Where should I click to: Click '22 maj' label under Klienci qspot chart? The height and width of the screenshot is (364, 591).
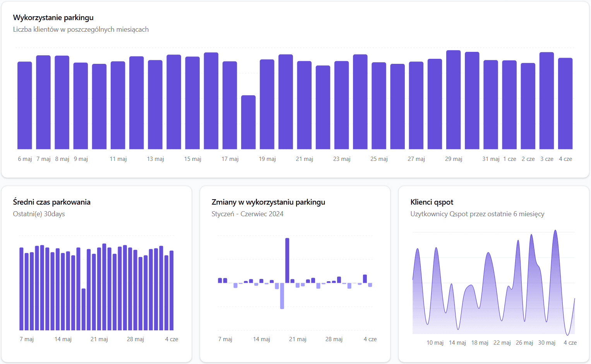(502, 343)
